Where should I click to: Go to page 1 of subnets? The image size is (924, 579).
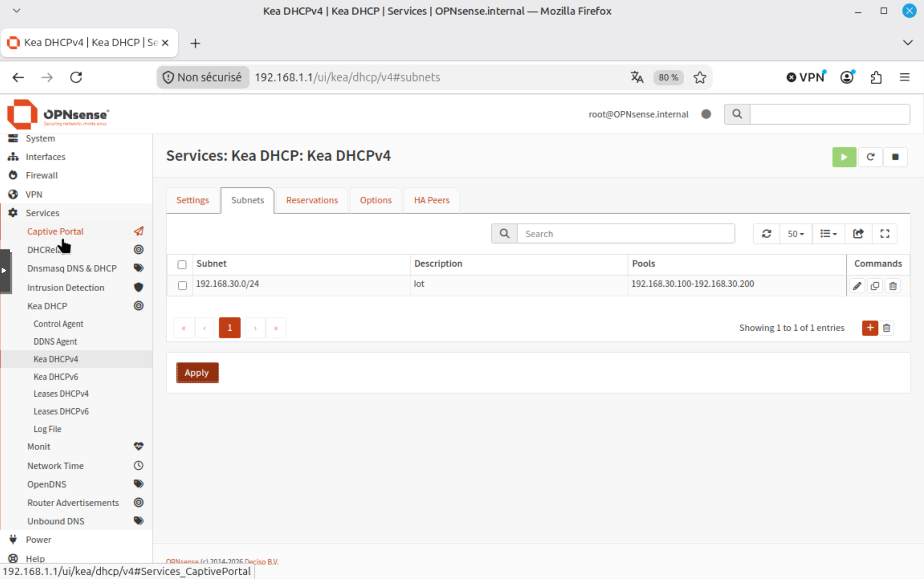(230, 327)
